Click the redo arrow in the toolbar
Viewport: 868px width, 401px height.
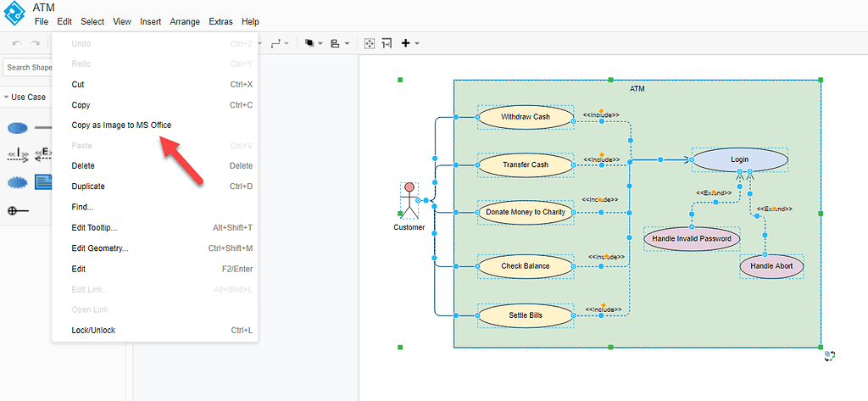pos(35,43)
